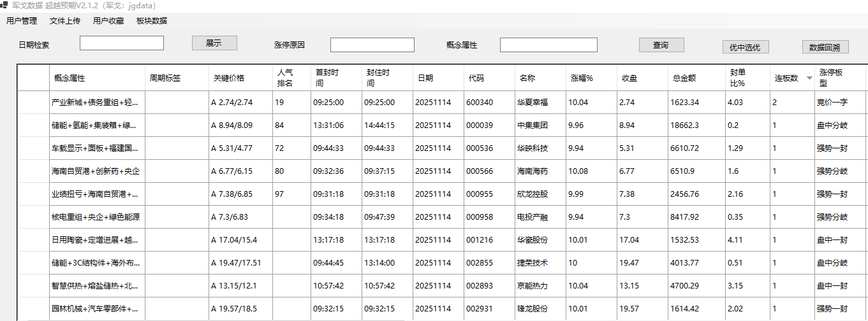Select stock name cell 欣龙控股

(x=540, y=194)
